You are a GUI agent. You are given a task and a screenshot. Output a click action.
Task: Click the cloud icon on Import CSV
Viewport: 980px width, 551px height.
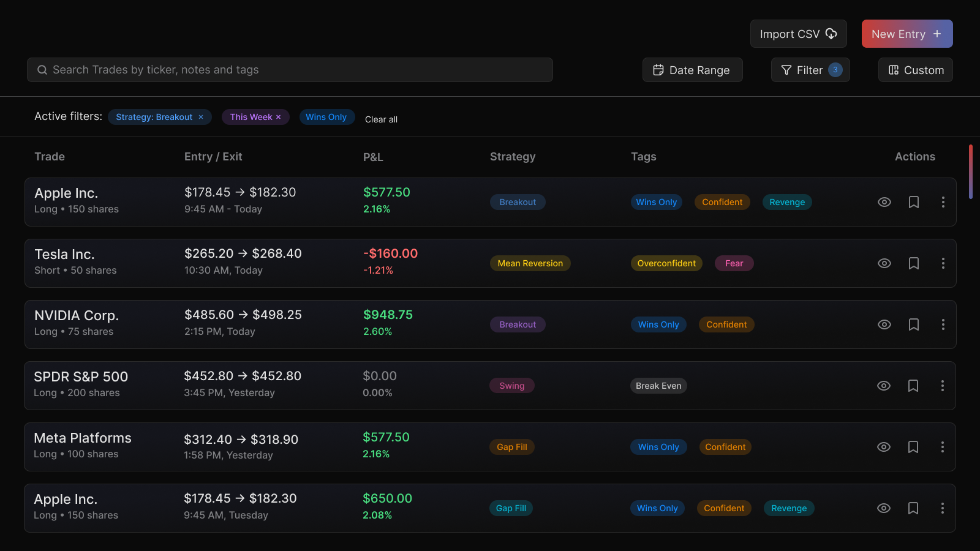(x=831, y=34)
